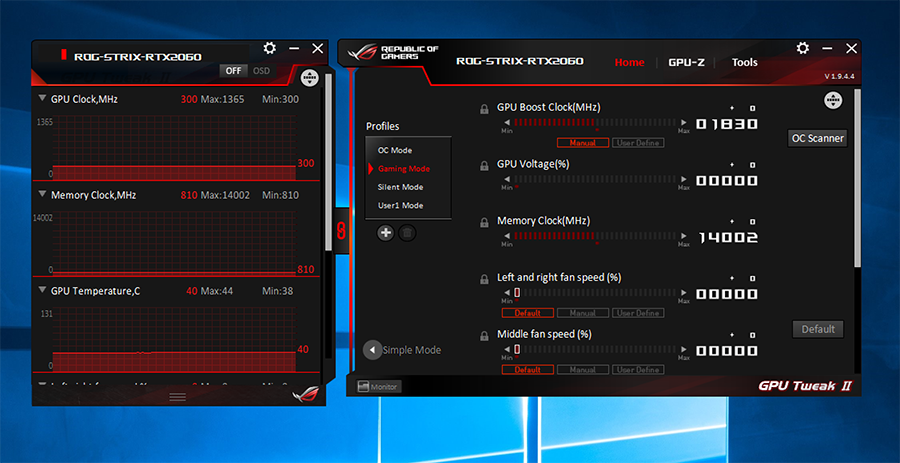Click the Monitor icon button at bottom left

[x=378, y=387]
